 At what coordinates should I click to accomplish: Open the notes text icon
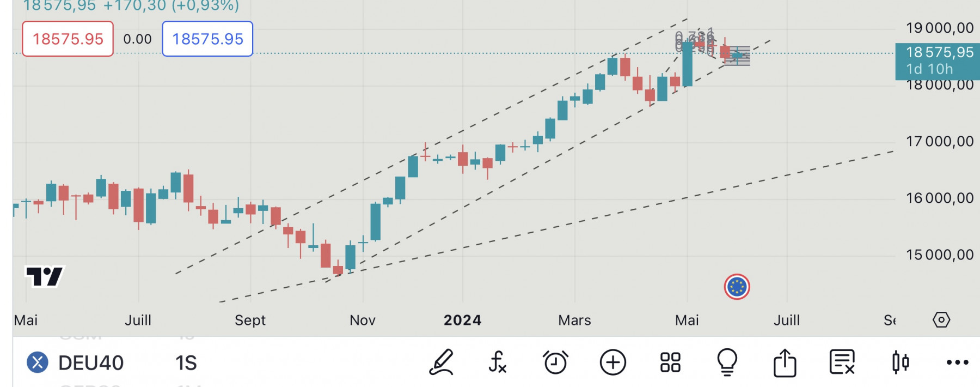point(842,362)
